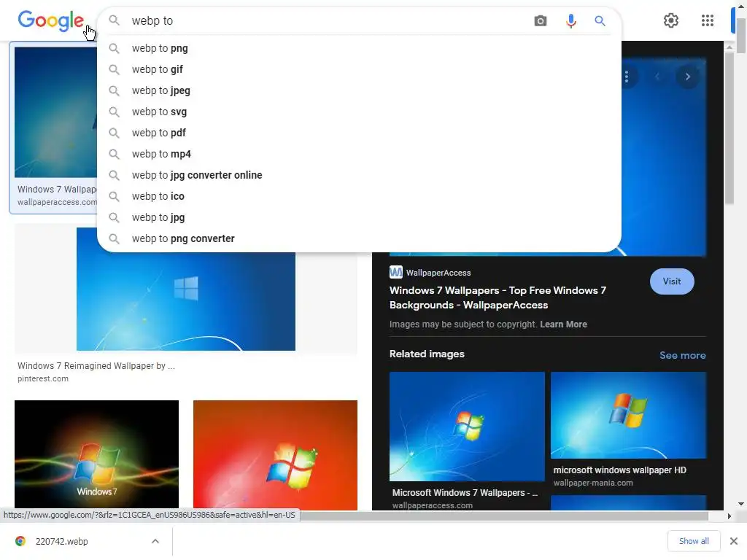Viewport: 747px width, 560px height.
Task: Click the blue search magnifier button
Action: click(x=600, y=21)
